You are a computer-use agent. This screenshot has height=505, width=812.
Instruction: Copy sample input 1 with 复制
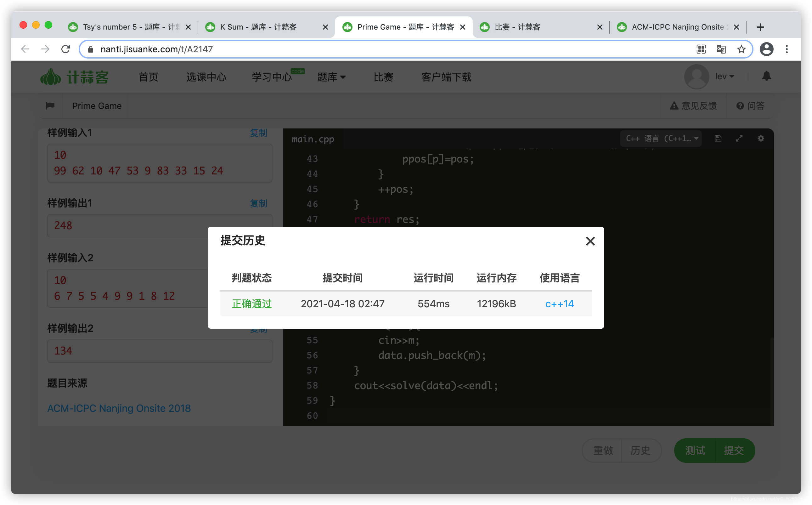click(258, 133)
